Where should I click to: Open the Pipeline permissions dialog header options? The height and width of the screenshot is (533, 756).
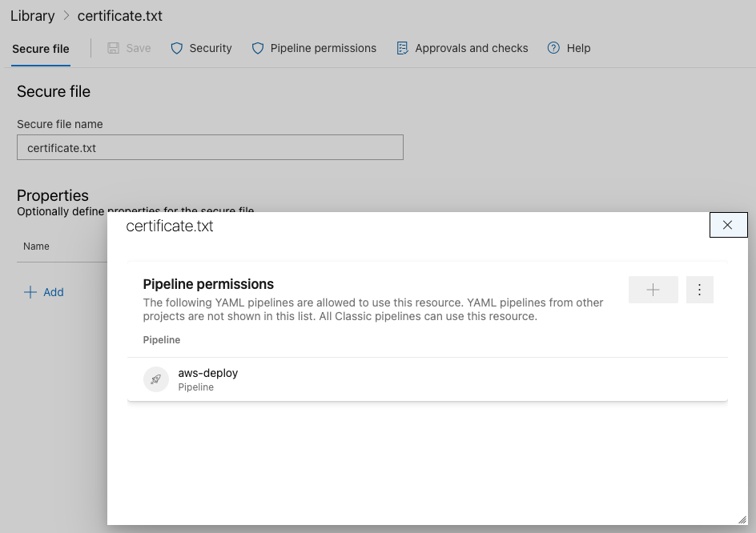700,289
